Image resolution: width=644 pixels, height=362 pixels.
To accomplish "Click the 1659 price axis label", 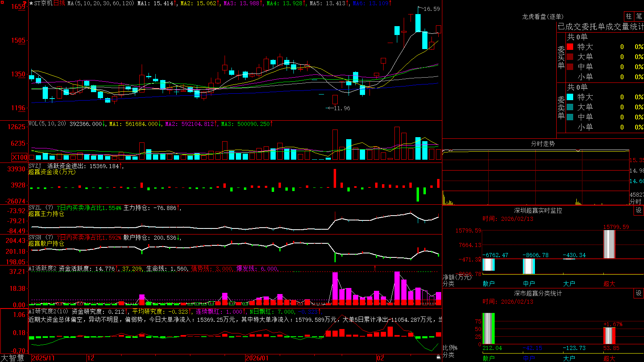I will [x=18, y=6].
